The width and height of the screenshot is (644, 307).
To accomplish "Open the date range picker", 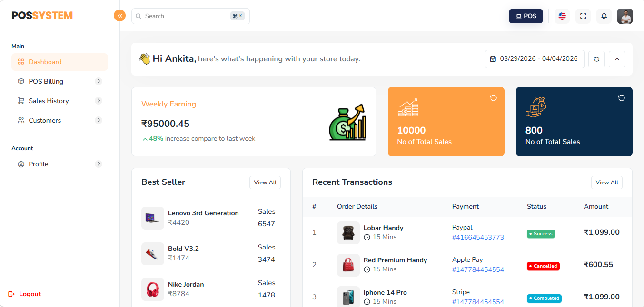I will click(x=534, y=59).
